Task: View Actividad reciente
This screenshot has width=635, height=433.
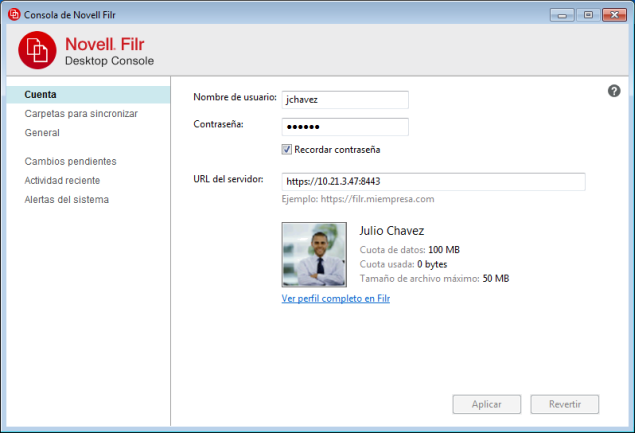Action: pos(62,180)
